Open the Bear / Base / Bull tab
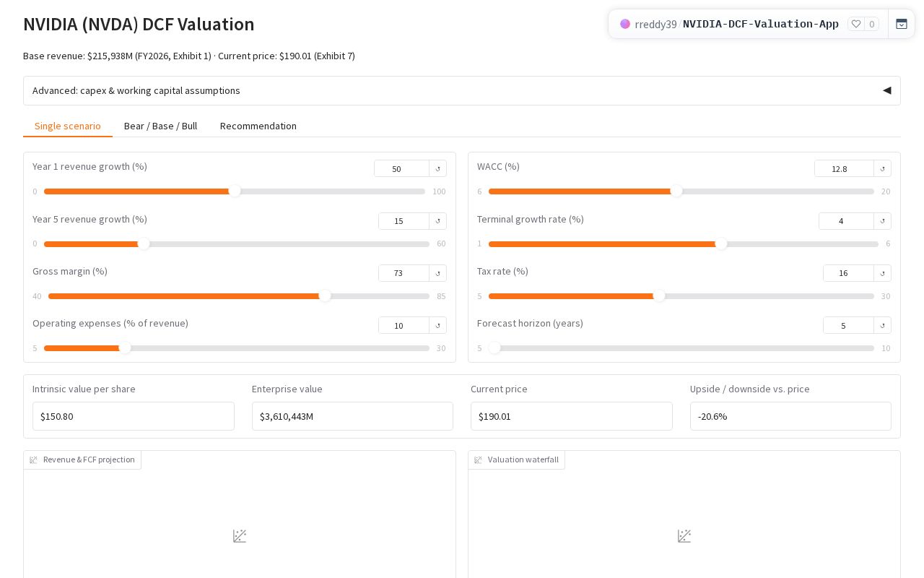This screenshot has width=924, height=578. (160, 126)
